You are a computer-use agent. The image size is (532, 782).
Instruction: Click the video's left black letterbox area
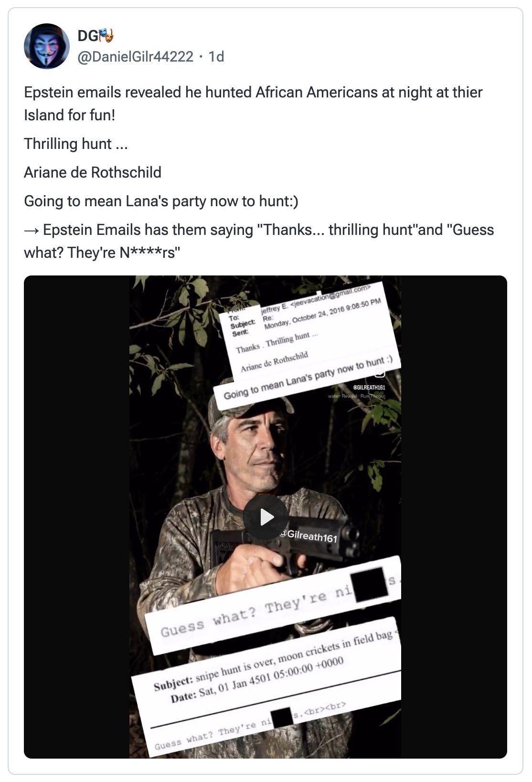click(76, 517)
